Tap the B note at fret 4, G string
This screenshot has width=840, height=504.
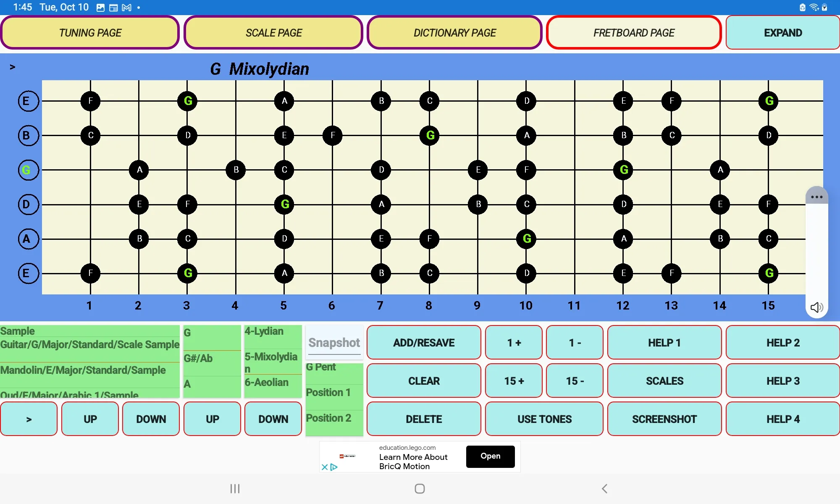pyautogui.click(x=236, y=170)
